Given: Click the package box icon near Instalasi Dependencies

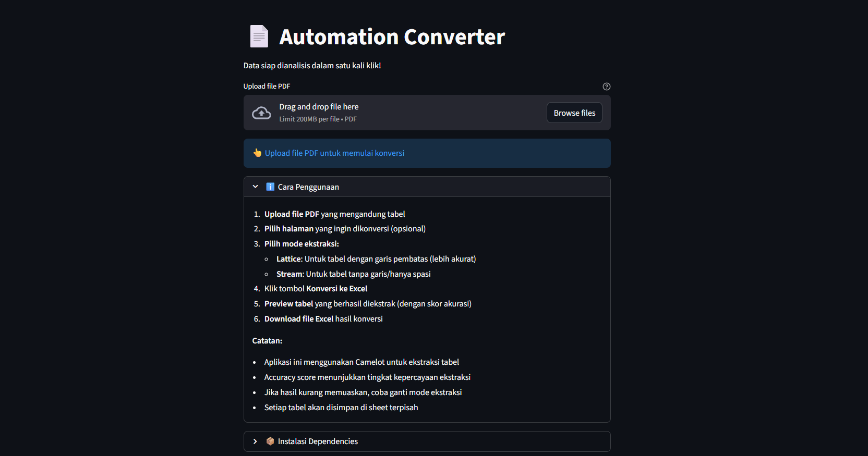Looking at the screenshot, I should [x=270, y=441].
